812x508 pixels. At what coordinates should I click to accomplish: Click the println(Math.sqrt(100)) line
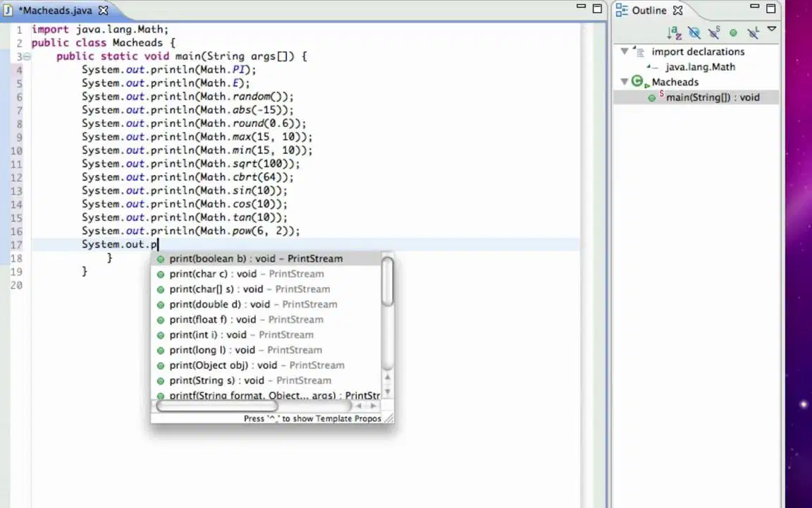tap(190, 164)
